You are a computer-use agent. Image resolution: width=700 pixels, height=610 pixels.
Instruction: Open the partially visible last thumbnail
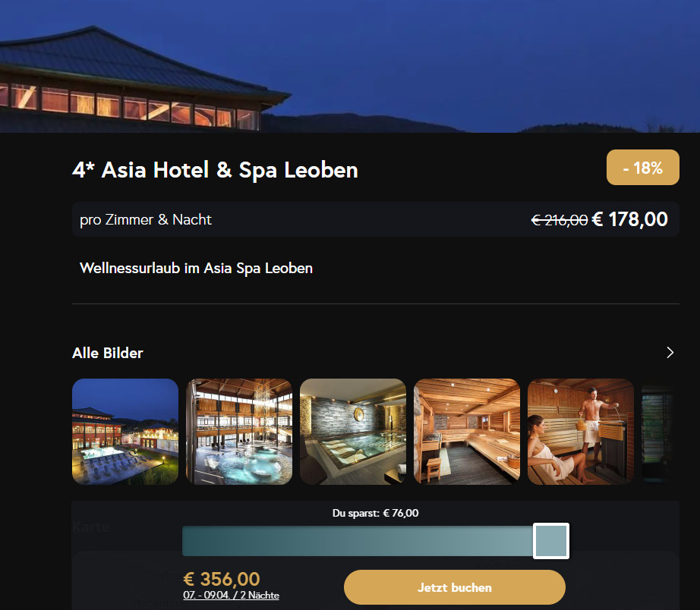tap(657, 432)
